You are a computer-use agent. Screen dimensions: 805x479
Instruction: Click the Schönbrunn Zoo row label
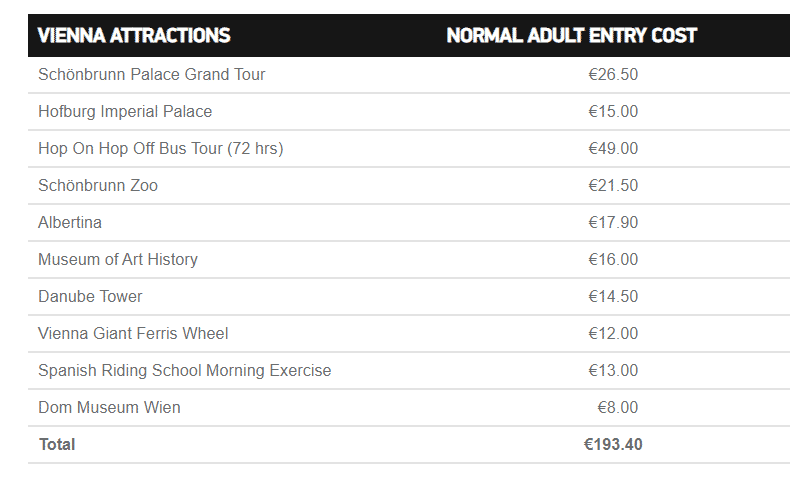coord(98,185)
